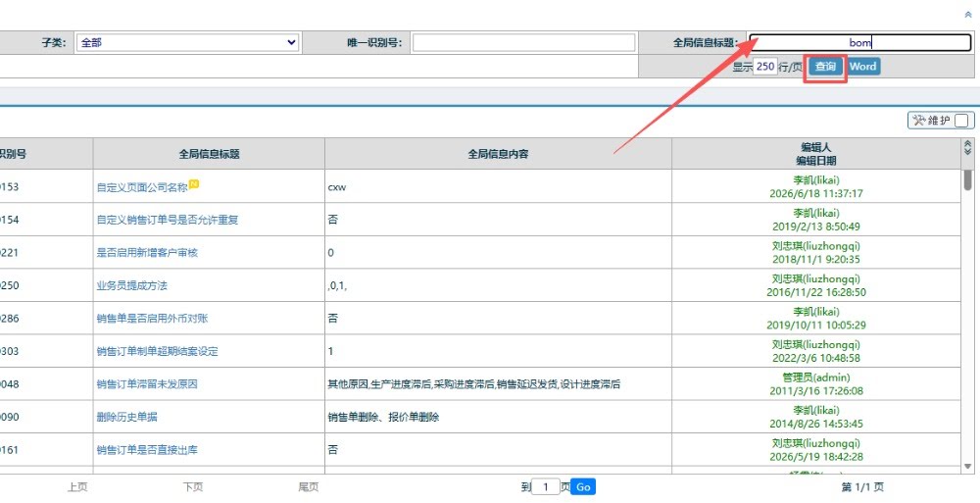
Task: Click the 全局信息标题 input containing bom
Action: click(860, 42)
